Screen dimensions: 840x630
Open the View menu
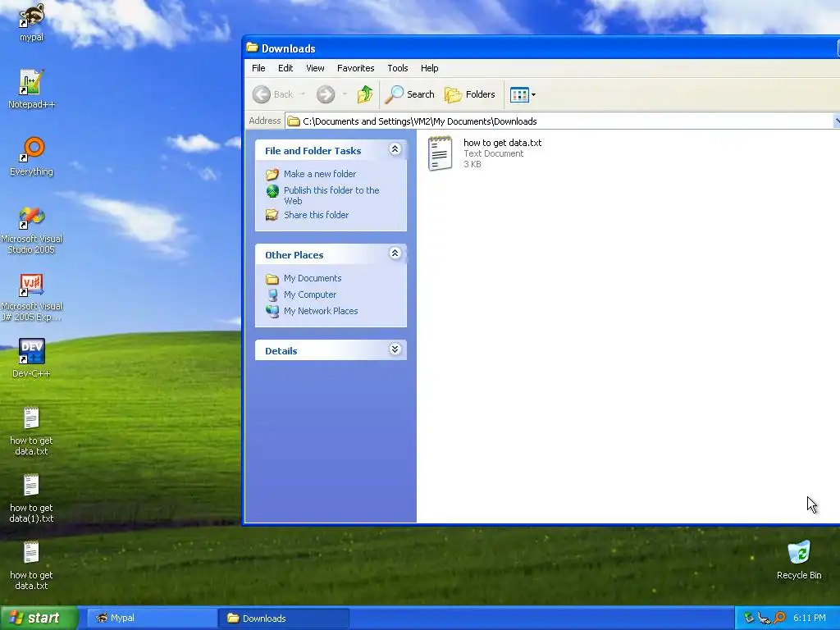coord(315,68)
